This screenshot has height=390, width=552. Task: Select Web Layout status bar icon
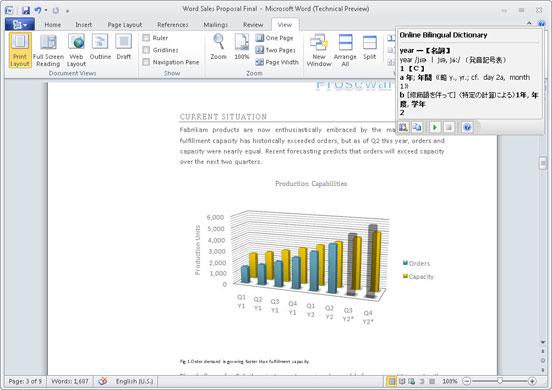(412, 381)
